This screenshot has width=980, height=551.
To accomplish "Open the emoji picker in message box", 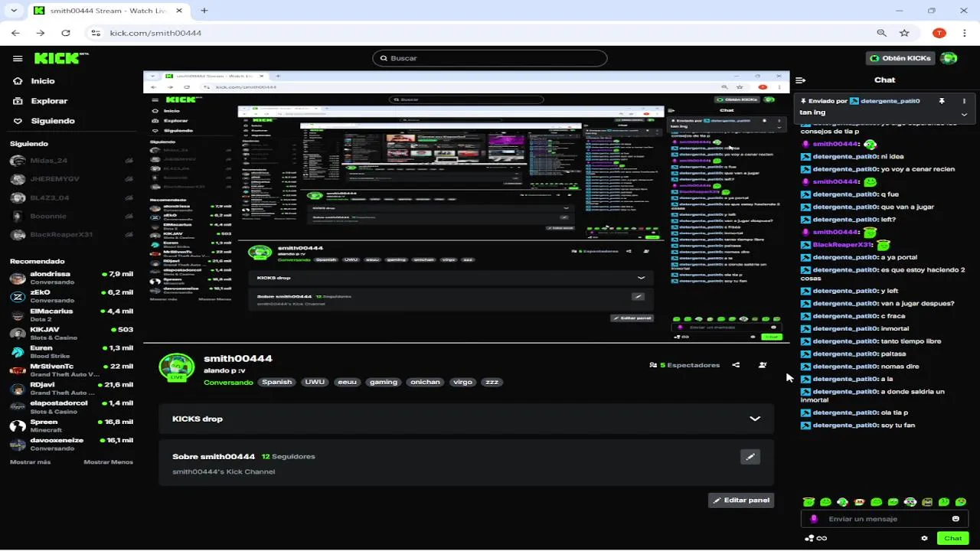I will [955, 519].
